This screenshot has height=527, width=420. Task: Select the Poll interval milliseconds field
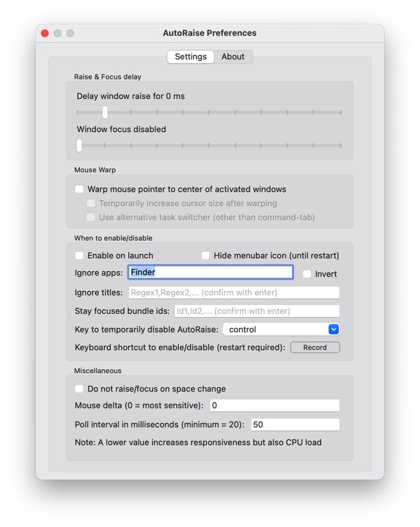(x=294, y=425)
